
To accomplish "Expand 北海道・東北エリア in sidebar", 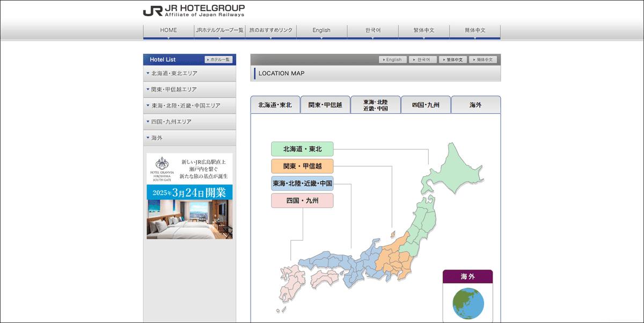I will click(189, 74).
